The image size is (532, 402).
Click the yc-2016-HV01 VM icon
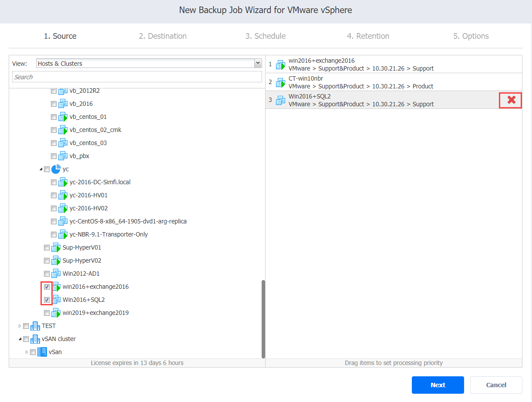(x=63, y=195)
